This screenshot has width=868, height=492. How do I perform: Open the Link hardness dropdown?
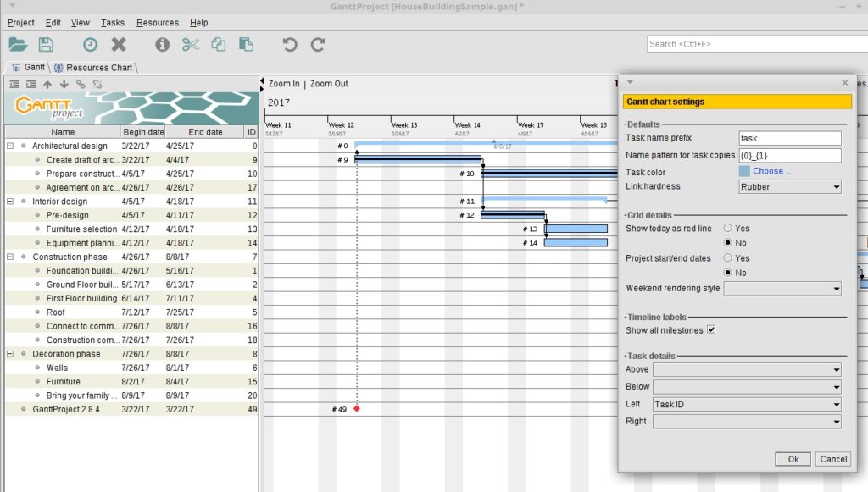tap(789, 186)
